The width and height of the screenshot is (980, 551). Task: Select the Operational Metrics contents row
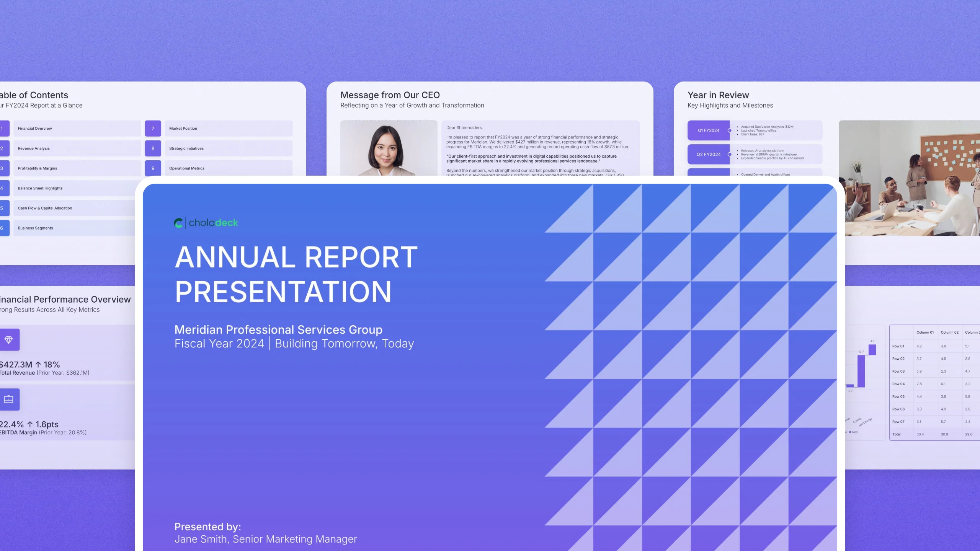229,168
